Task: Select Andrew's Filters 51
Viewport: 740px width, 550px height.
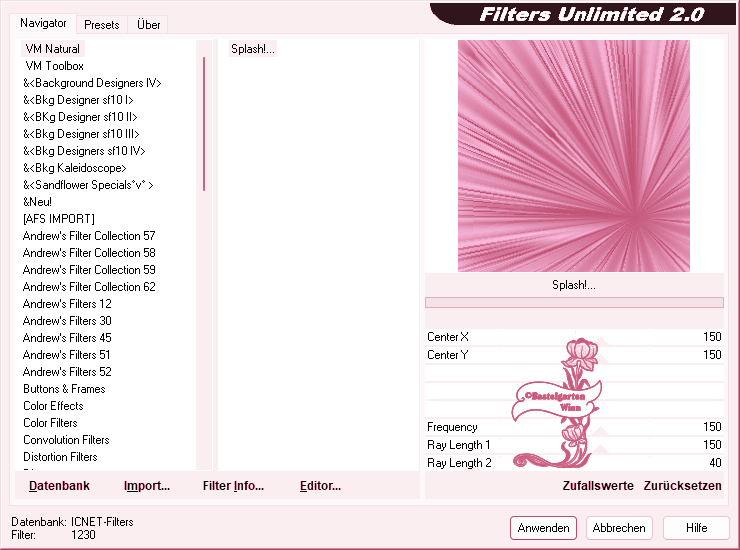Action: (x=66, y=355)
